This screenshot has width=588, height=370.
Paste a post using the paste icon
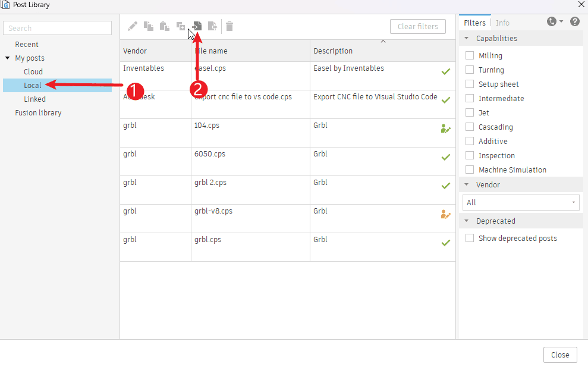[164, 26]
